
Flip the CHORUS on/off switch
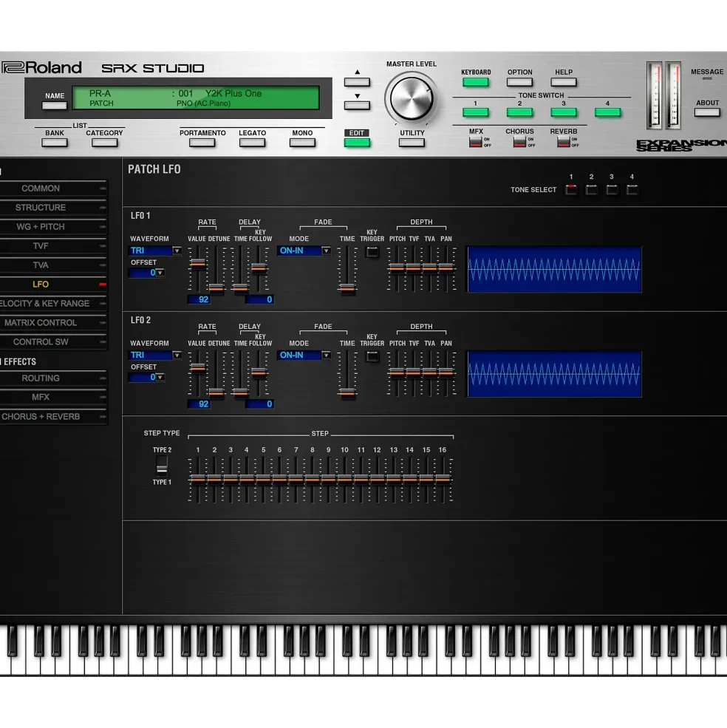click(x=519, y=142)
